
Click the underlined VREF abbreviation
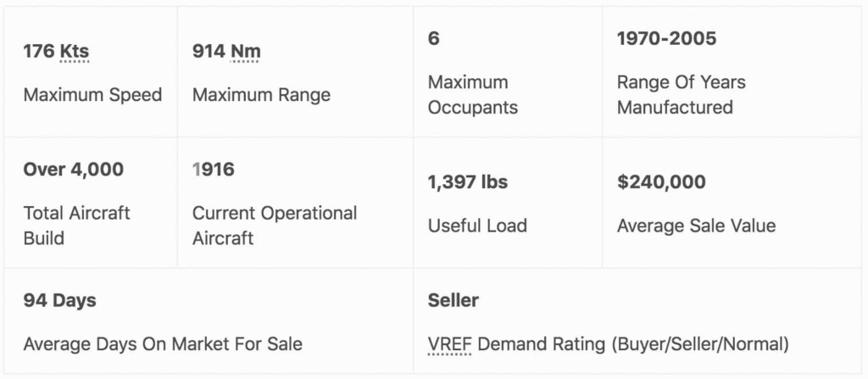coord(449,344)
